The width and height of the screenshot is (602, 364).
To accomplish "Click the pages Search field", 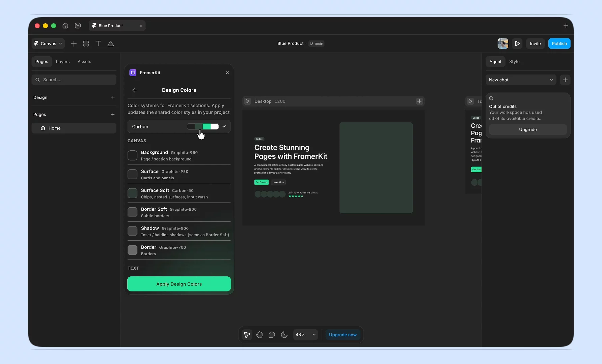I will (74, 80).
